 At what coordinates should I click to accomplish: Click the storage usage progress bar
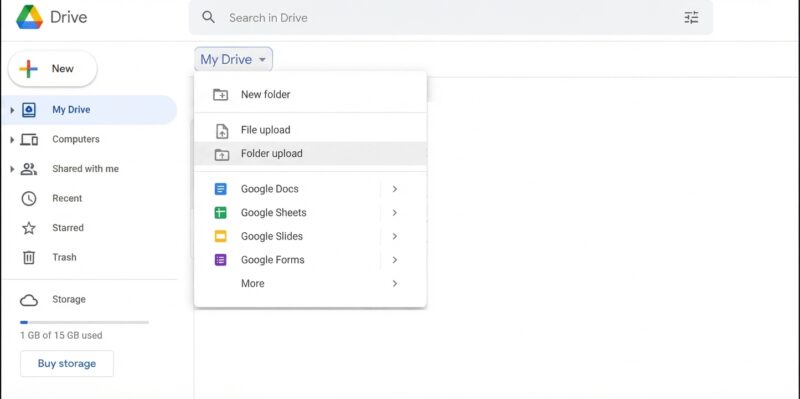(x=84, y=322)
